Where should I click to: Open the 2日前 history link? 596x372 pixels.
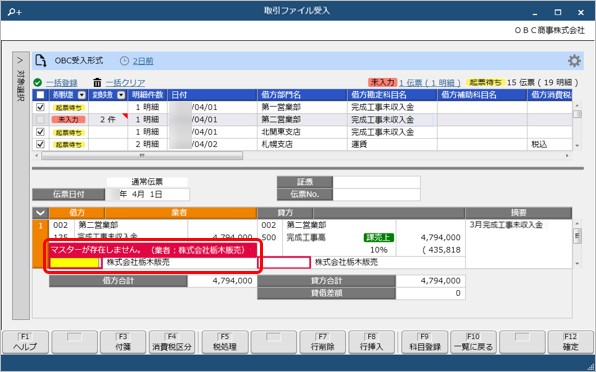click(x=143, y=61)
